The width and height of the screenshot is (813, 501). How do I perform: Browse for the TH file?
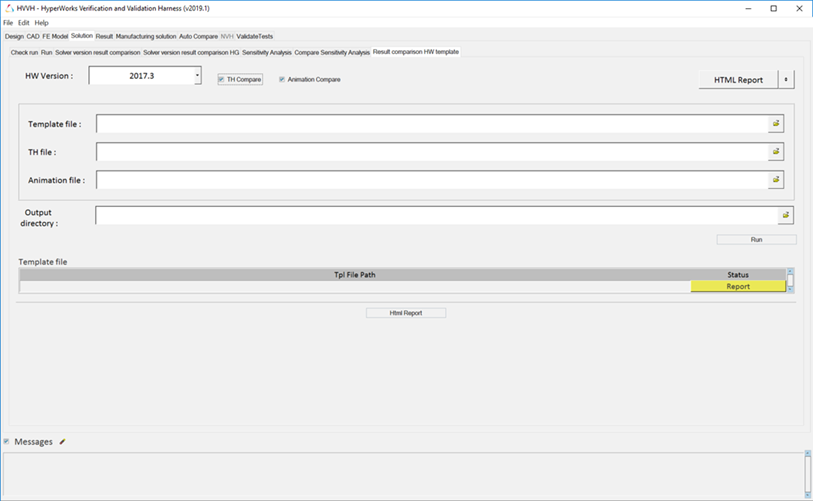(776, 152)
